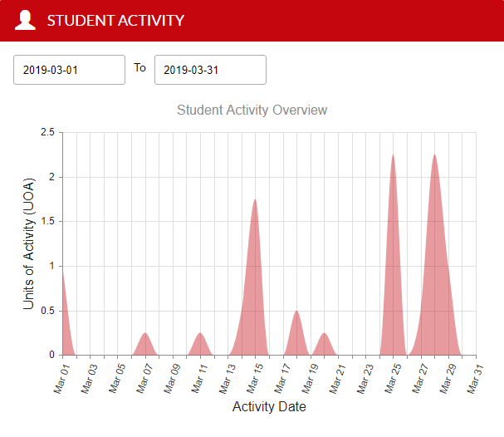Click the Units of Activity (UOA) axis label

tap(29, 243)
